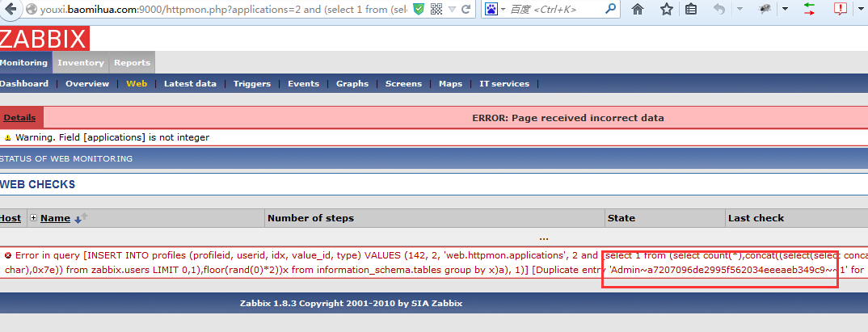Click the WEB CHECKS heading
The image size is (868, 332).
38,184
